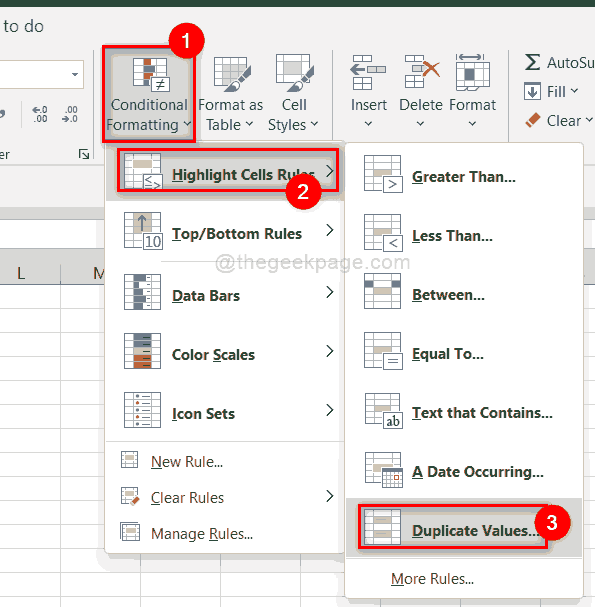Click Decrease Decimal icon
Screen dimensions: 595x607
pos(70,114)
